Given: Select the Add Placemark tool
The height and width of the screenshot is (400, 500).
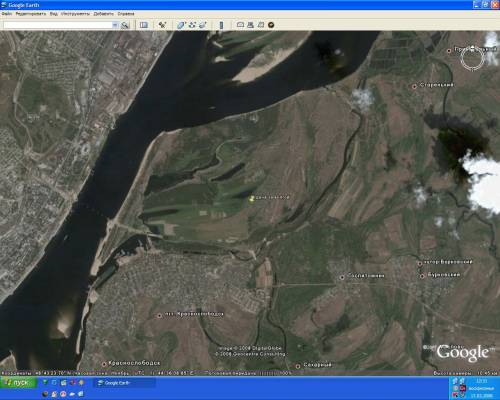Looking at the screenshot, I should [x=162, y=25].
